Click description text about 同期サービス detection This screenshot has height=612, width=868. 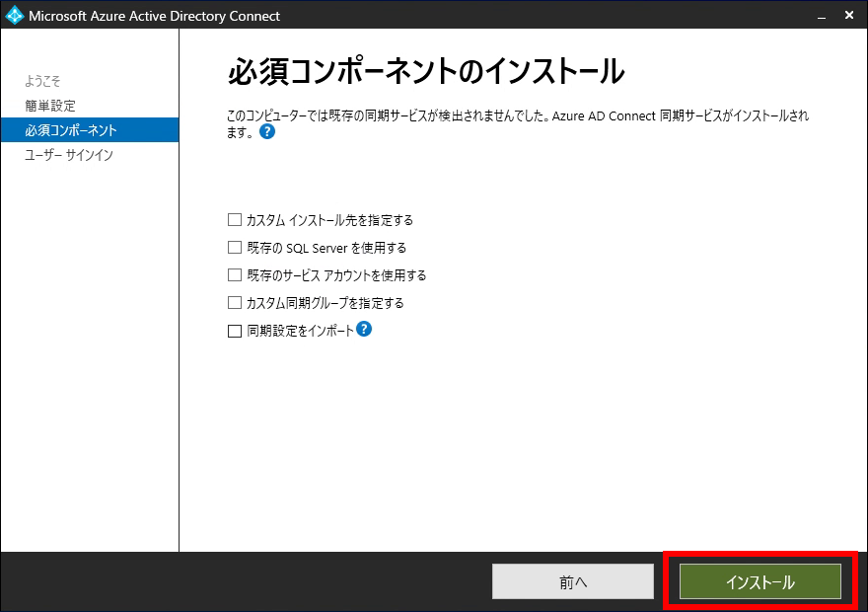(518, 123)
